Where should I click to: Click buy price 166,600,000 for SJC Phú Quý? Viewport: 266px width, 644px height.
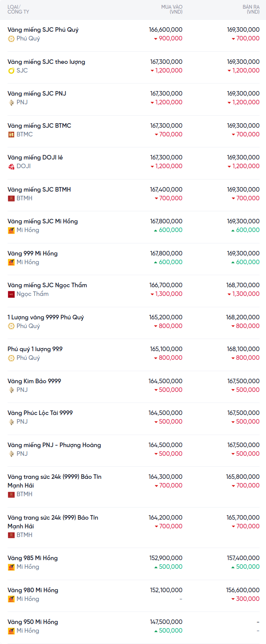pyautogui.click(x=166, y=29)
